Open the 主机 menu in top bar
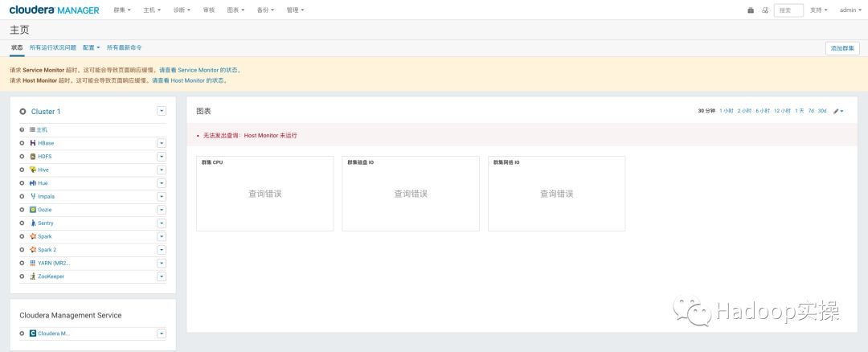The width and height of the screenshot is (868, 352). click(152, 10)
